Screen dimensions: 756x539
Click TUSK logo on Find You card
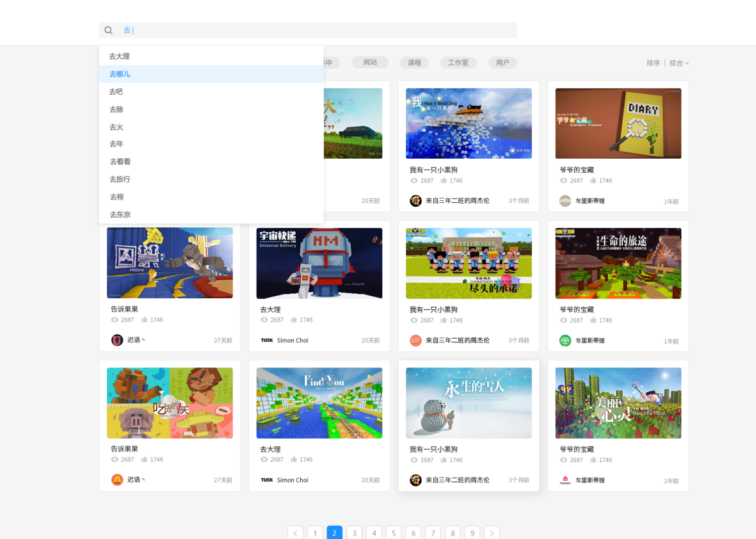[267, 480]
